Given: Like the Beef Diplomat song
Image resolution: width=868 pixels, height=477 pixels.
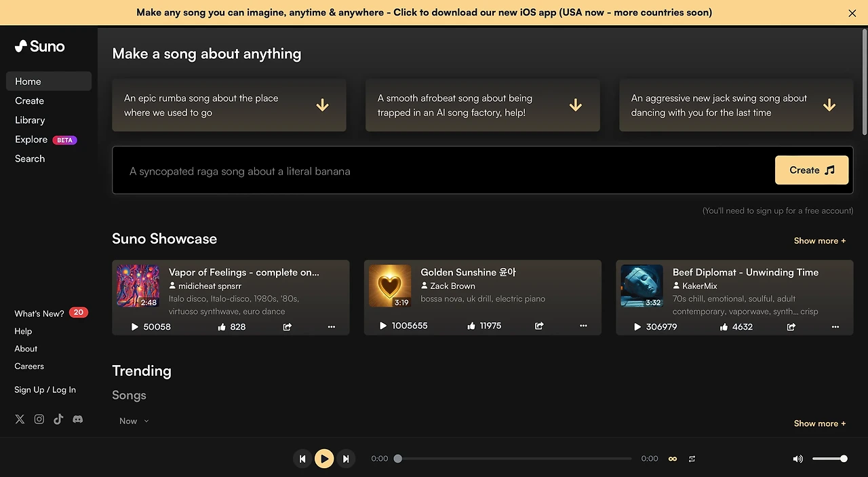Looking at the screenshot, I should [x=724, y=326].
